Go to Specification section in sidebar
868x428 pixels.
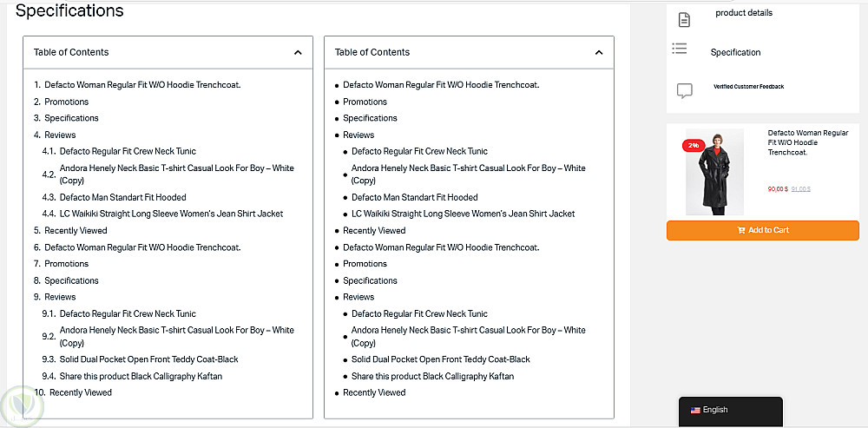(x=735, y=53)
